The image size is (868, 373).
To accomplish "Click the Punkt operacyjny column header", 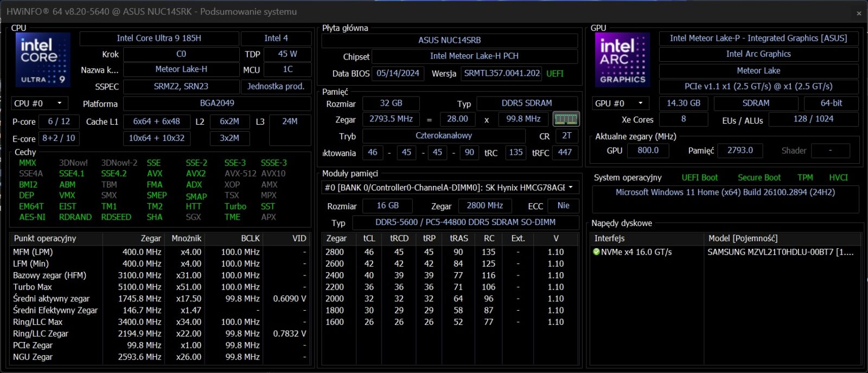I will click(x=45, y=239).
